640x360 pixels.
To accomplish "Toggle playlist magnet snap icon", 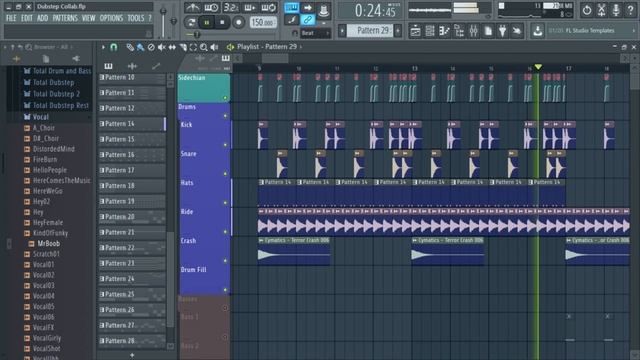I will [113, 47].
